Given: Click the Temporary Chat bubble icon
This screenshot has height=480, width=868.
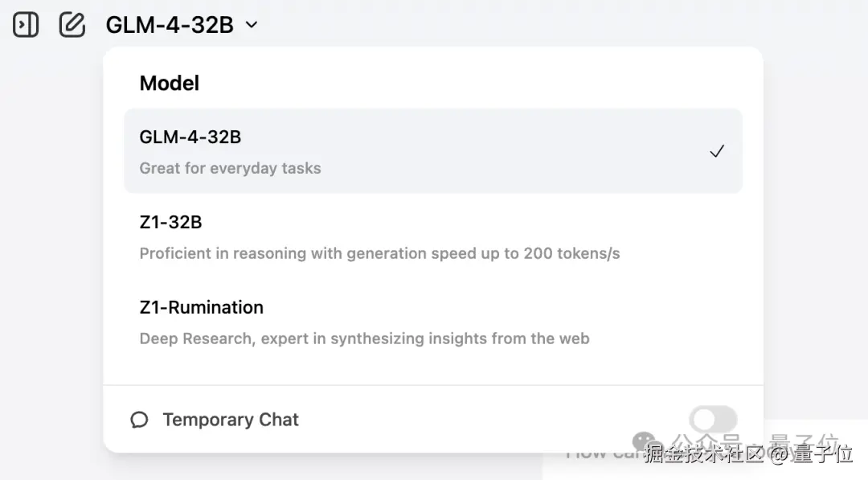Looking at the screenshot, I should pos(139,420).
